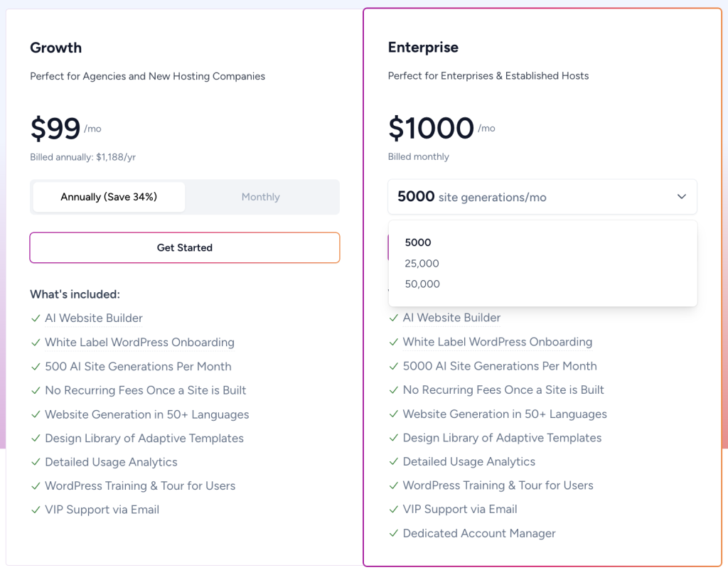Choose 25,000 site generations option
The height and width of the screenshot is (575, 728).
click(422, 263)
